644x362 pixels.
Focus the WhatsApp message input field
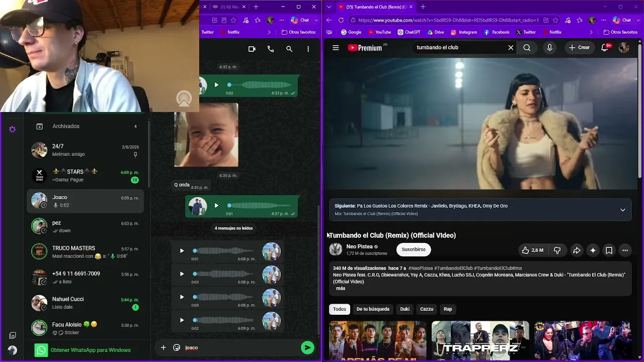[x=240, y=347]
